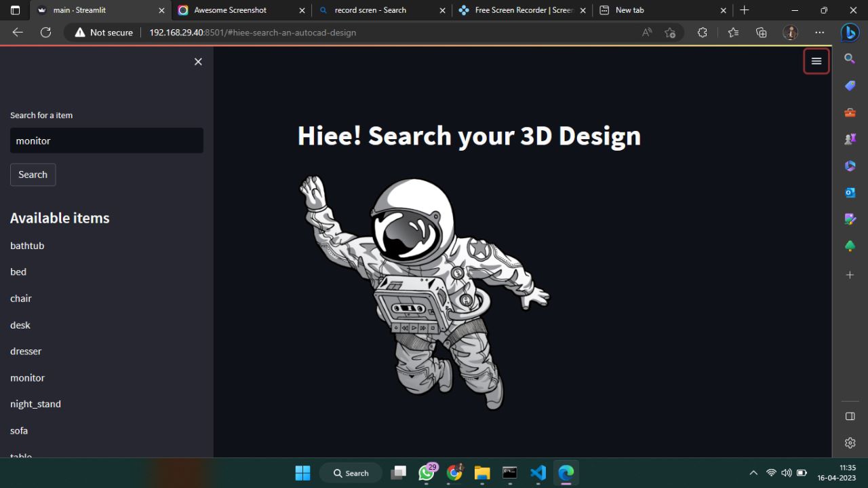Click the Windows taskbar Search box
This screenshot has width=868, height=488.
point(351,473)
